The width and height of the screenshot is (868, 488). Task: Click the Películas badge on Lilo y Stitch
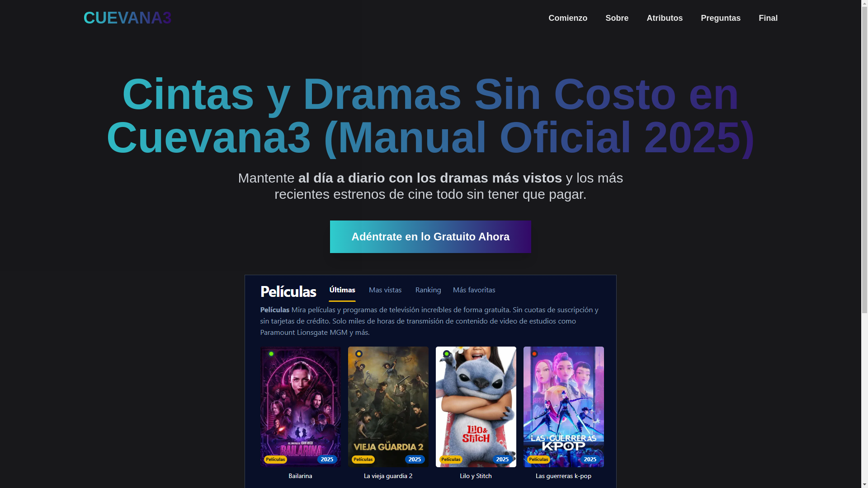click(x=451, y=460)
